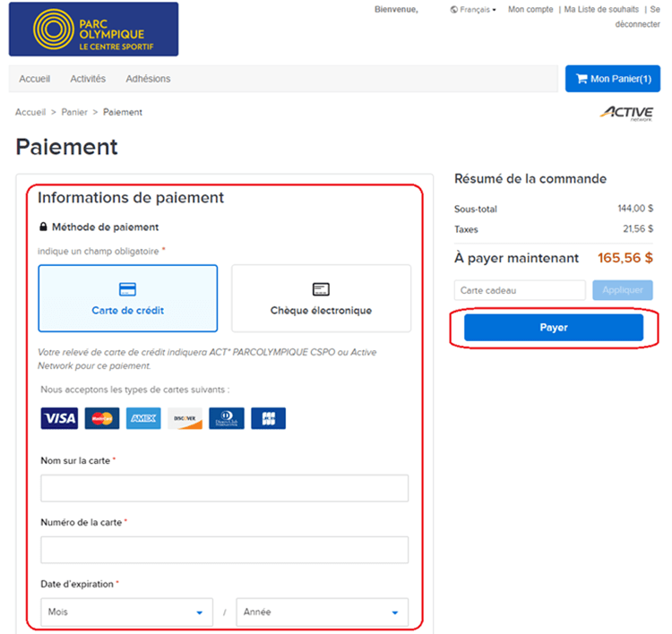The height and width of the screenshot is (634, 672).
Task: Click the Parc Olympique logo
Action: (x=93, y=30)
